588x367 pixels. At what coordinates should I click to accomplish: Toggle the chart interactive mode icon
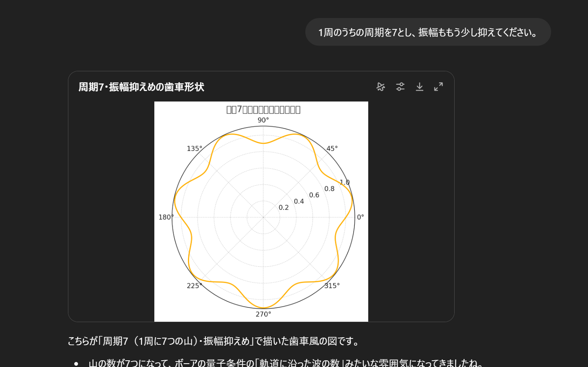click(381, 87)
